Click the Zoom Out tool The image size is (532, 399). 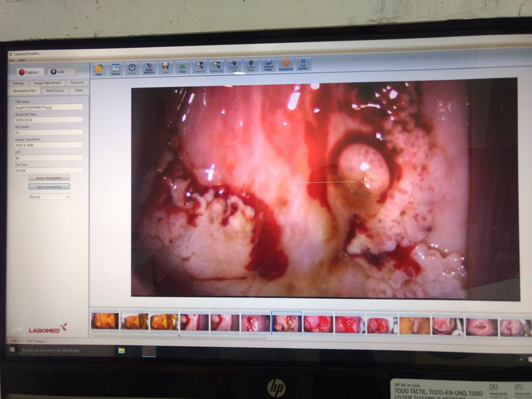pos(217,66)
